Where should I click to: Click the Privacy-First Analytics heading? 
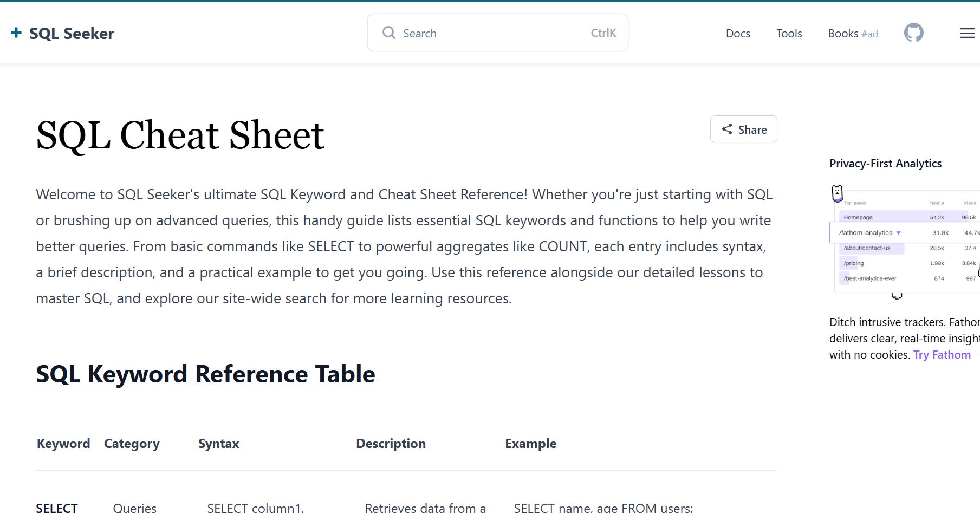point(885,163)
